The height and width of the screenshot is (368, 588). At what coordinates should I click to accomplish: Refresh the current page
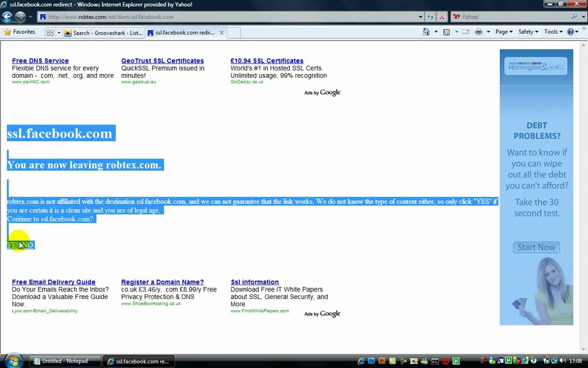(430, 17)
